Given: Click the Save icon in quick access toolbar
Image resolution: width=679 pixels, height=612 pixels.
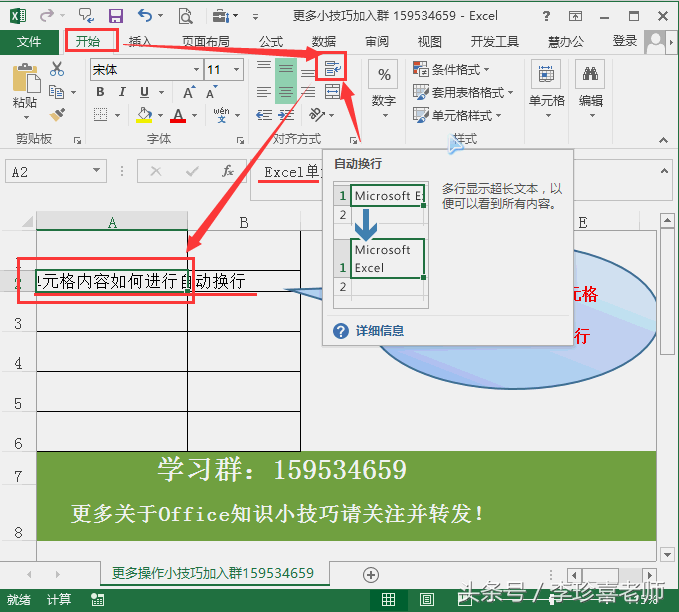Looking at the screenshot, I should point(116,16).
